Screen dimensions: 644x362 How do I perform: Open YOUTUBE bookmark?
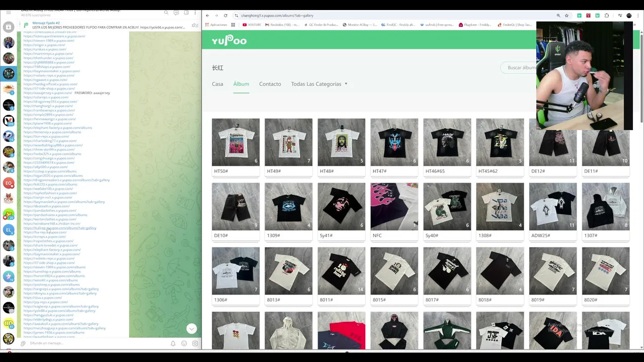pos(252,25)
